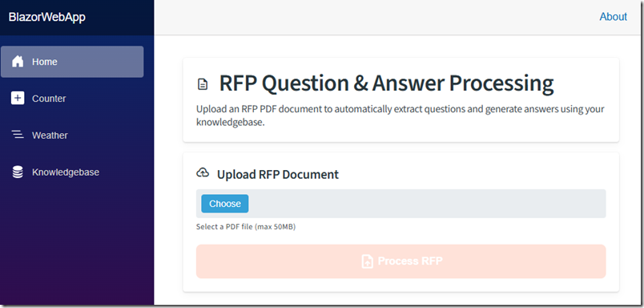Click the cloud upload icon
644x308 pixels.
click(x=203, y=172)
